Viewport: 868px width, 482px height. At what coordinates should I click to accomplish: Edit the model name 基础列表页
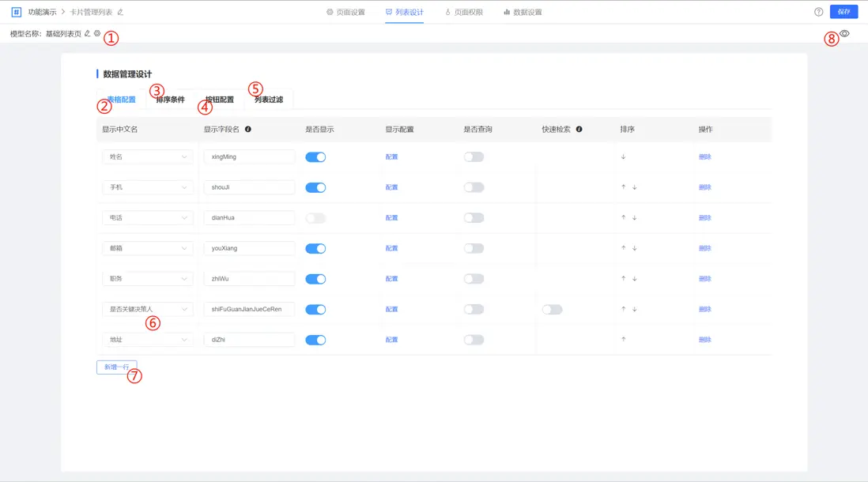pyautogui.click(x=88, y=33)
